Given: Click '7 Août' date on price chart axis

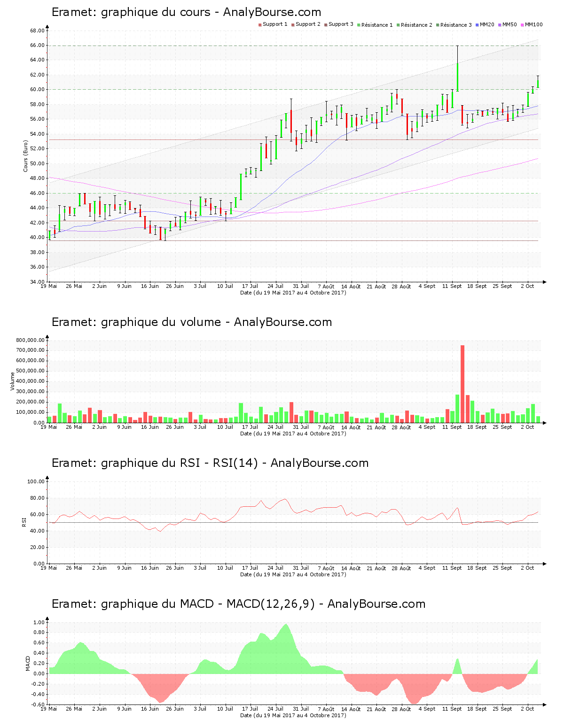Looking at the screenshot, I should (x=326, y=286).
